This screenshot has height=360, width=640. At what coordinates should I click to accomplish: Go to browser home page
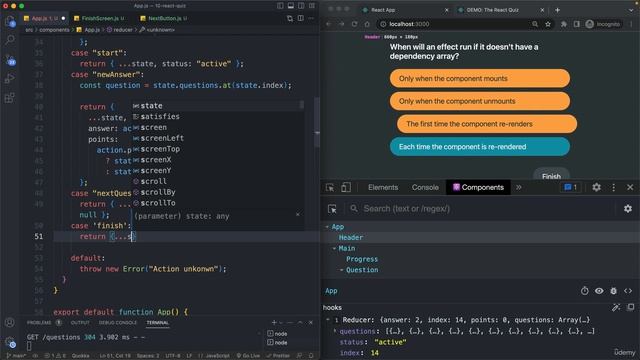[367, 24]
